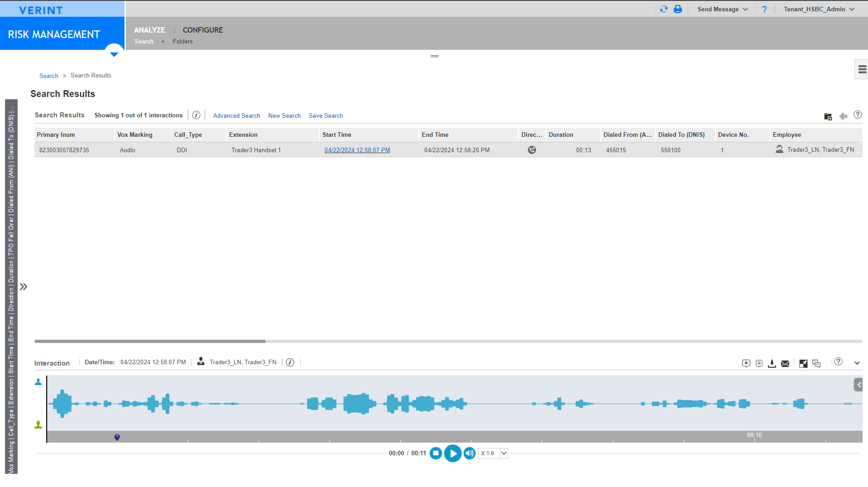This screenshot has width=868, height=487.
Task: Expand the Tenant_HSBC_Admin user menu
Action: click(819, 9)
